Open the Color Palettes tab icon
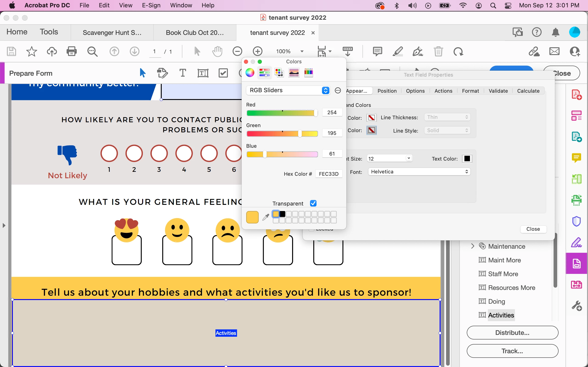The image size is (588, 367). [x=279, y=72]
